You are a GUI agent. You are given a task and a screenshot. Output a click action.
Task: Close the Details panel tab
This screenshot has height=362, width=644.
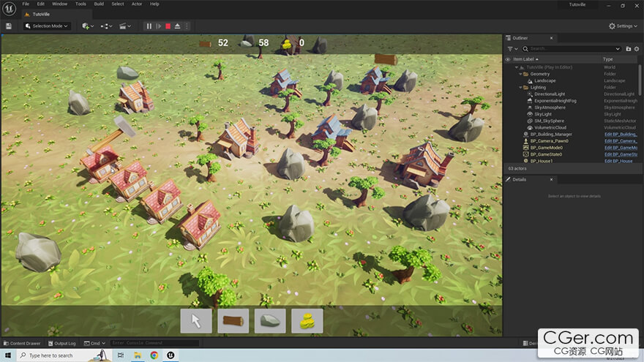[551, 179]
